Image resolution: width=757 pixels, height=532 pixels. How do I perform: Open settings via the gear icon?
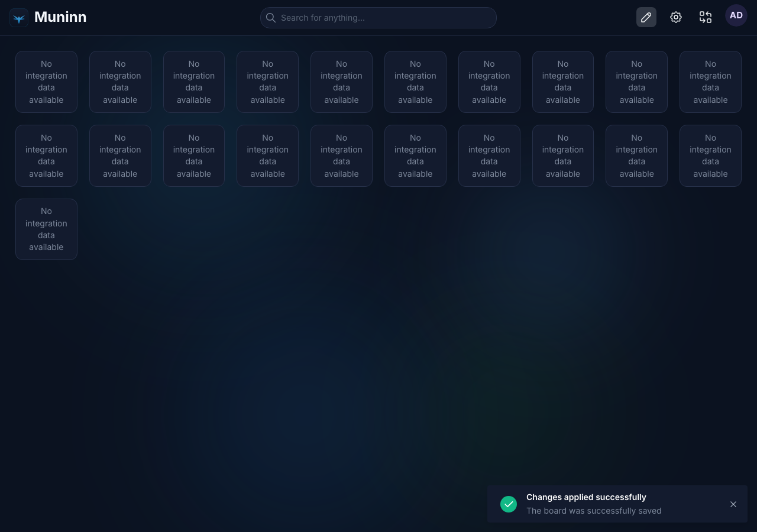[676, 17]
